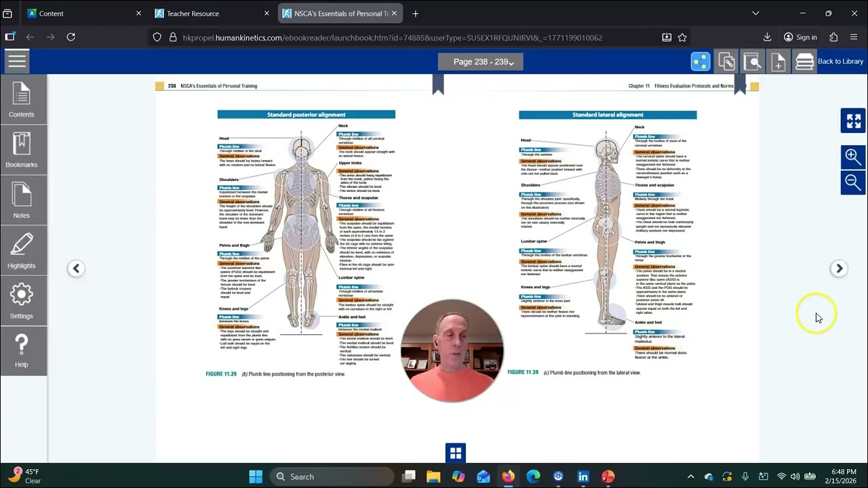Open the Highlights panel
868x488 pixels.
[22, 251]
